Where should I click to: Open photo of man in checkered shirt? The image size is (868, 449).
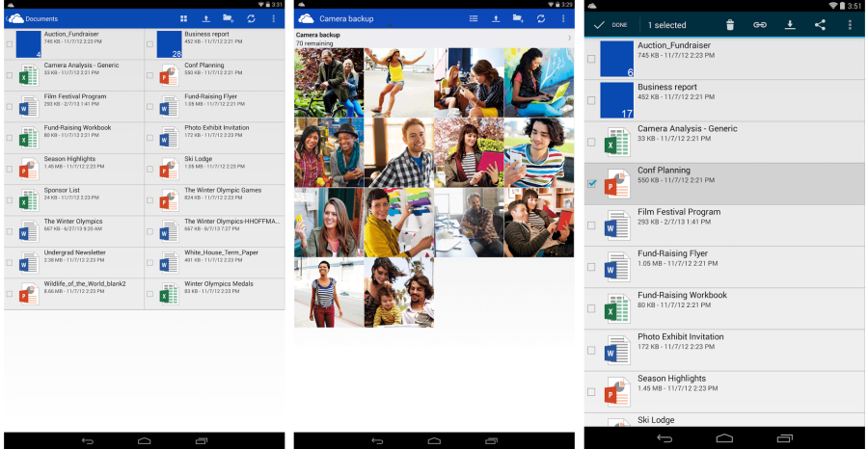tap(398, 152)
